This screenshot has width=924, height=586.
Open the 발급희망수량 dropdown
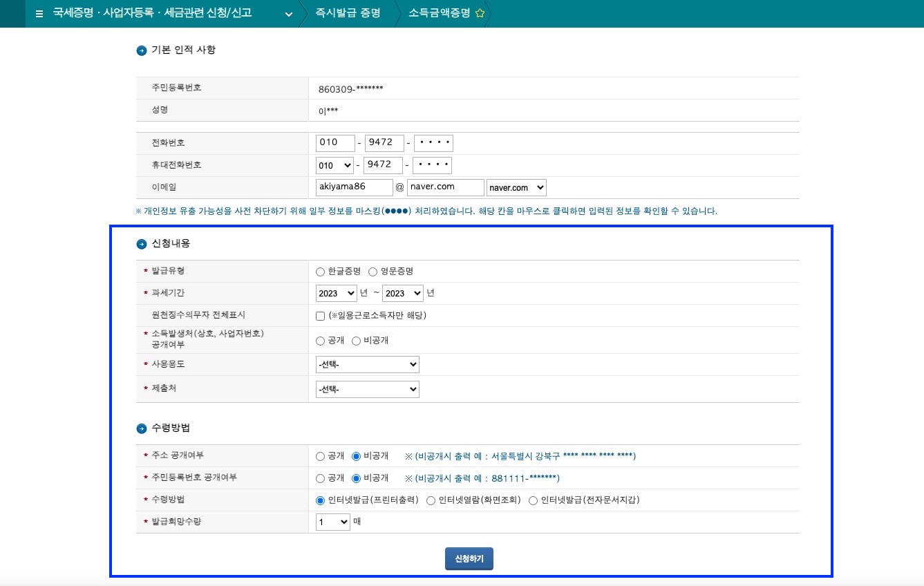point(333,522)
